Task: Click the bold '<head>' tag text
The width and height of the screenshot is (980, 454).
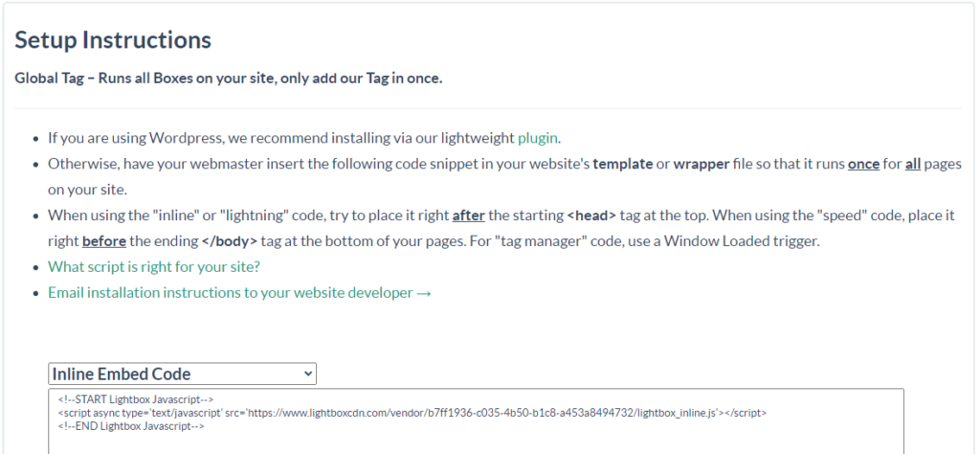Action: point(591,216)
